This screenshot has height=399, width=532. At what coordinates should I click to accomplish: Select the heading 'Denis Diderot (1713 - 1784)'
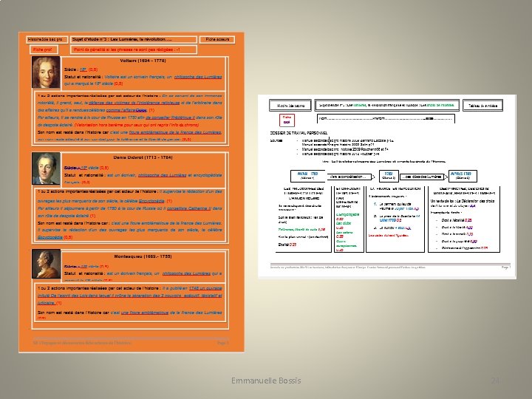(x=143, y=157)
